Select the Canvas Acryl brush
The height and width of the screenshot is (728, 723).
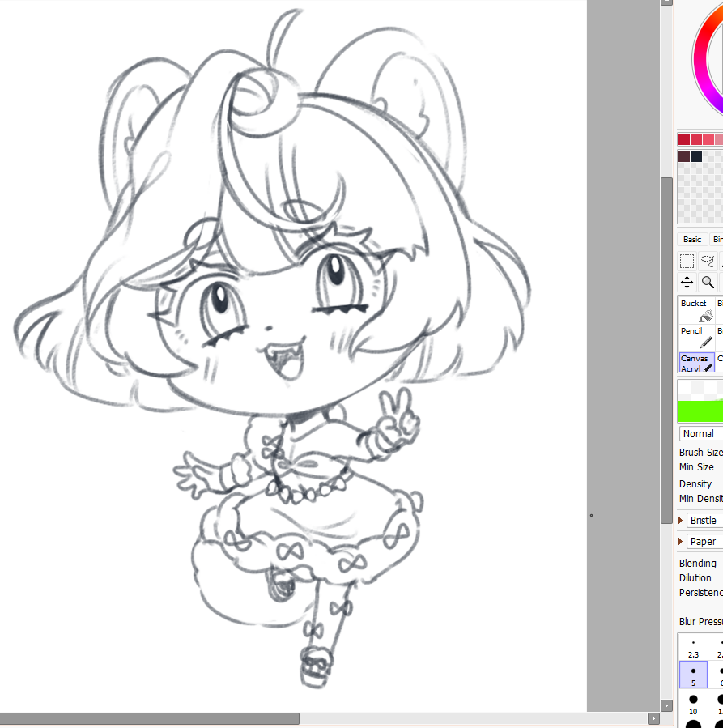696,362
